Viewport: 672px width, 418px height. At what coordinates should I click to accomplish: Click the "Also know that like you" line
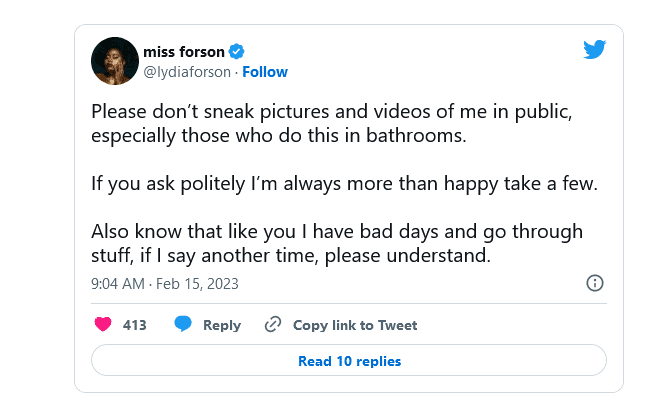[x=336, y=232]
